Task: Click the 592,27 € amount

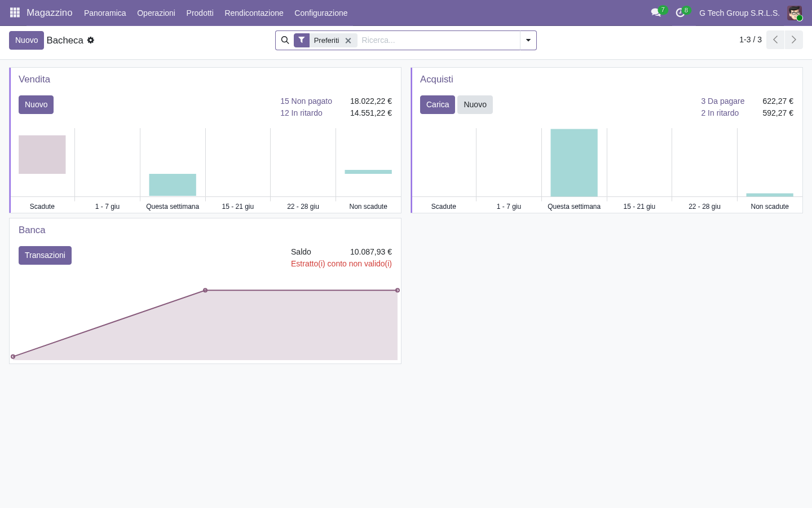Action: coord(778,113)
